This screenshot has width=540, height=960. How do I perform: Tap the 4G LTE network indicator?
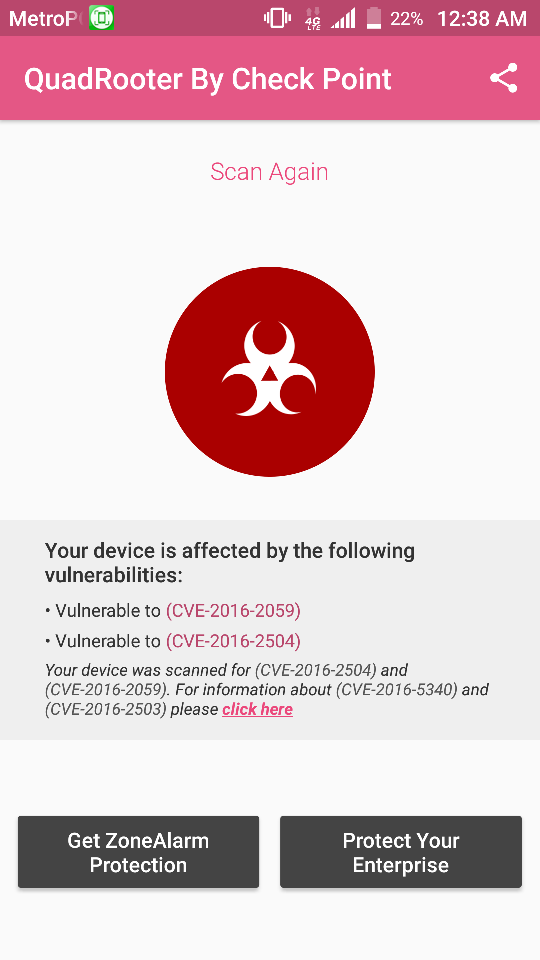pos(312,18)
